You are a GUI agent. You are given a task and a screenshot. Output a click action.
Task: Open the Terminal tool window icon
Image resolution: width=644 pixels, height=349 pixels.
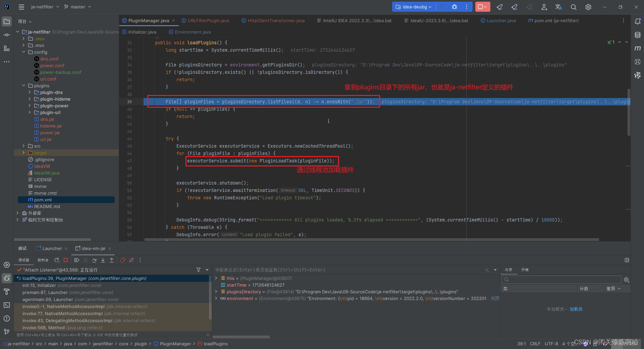point(7,305)
